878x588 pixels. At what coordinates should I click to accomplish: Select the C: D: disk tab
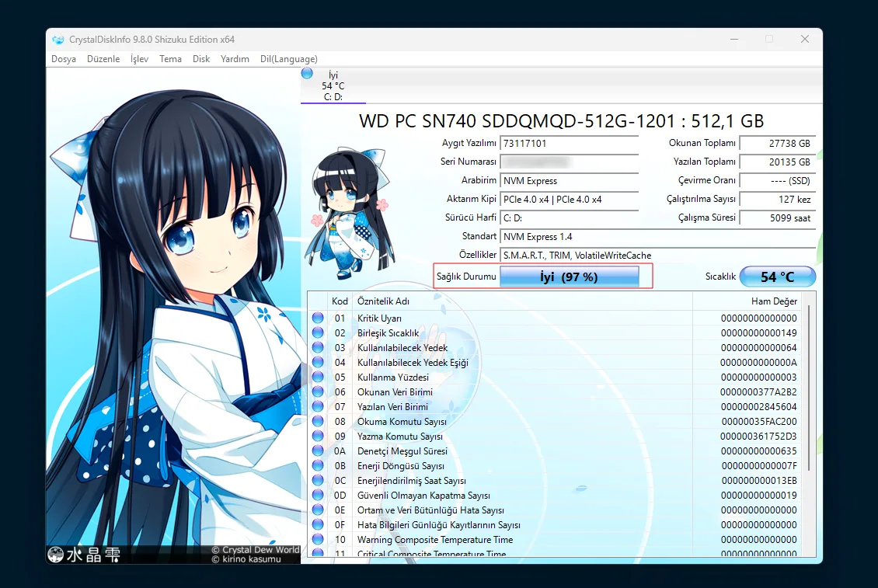333,85
